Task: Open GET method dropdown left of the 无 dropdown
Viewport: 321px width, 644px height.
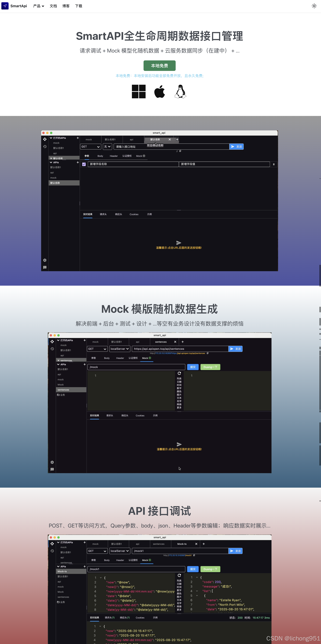Action: click(x=91, y=147)
